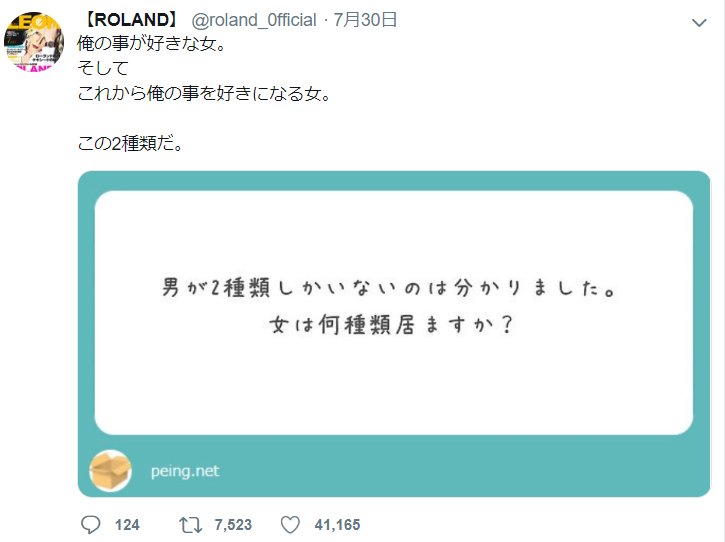This screenshot has width=725, height=542.
Task: Select the tweet line 俺の事が好きな女。
Action: 152,44
